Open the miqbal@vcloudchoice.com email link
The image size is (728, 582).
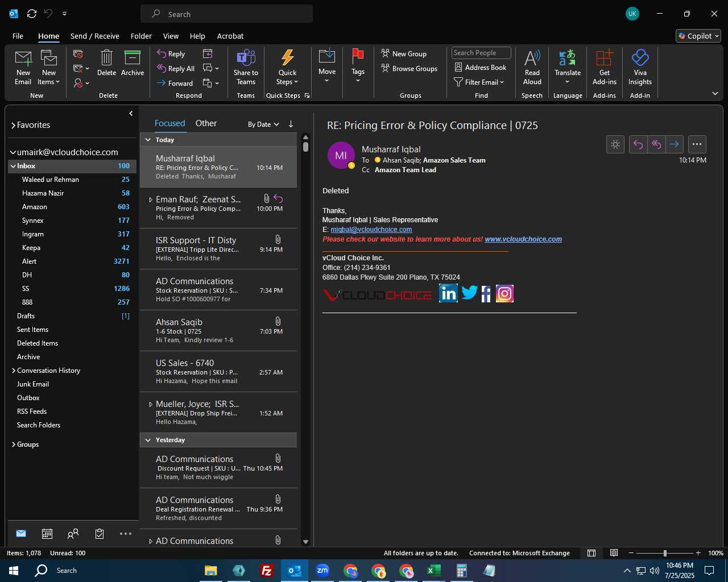tap(371, 230)
